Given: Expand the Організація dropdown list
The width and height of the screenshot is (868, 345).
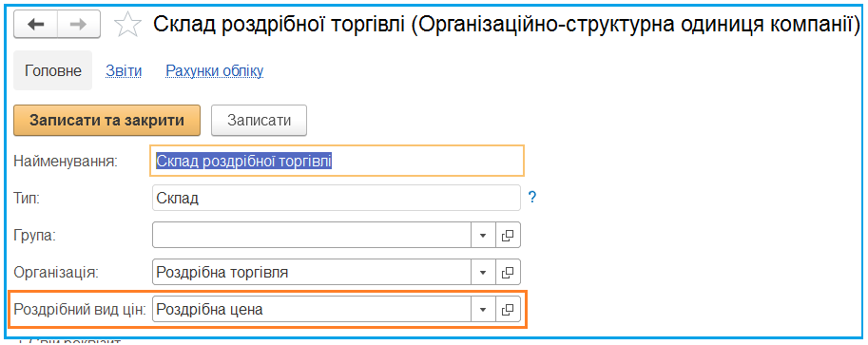Looking at the screenshot, I should coord(483,273).
